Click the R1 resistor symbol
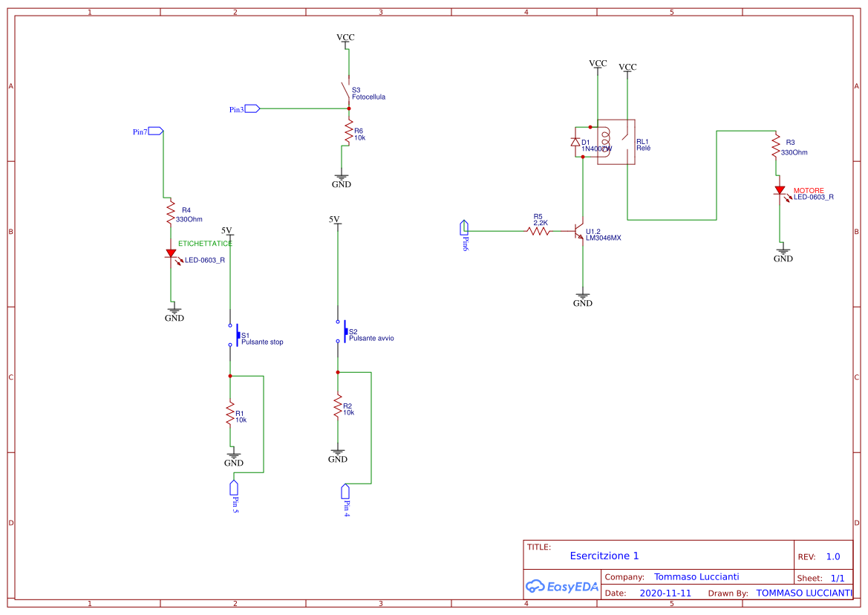 click(x=230, y=414)
